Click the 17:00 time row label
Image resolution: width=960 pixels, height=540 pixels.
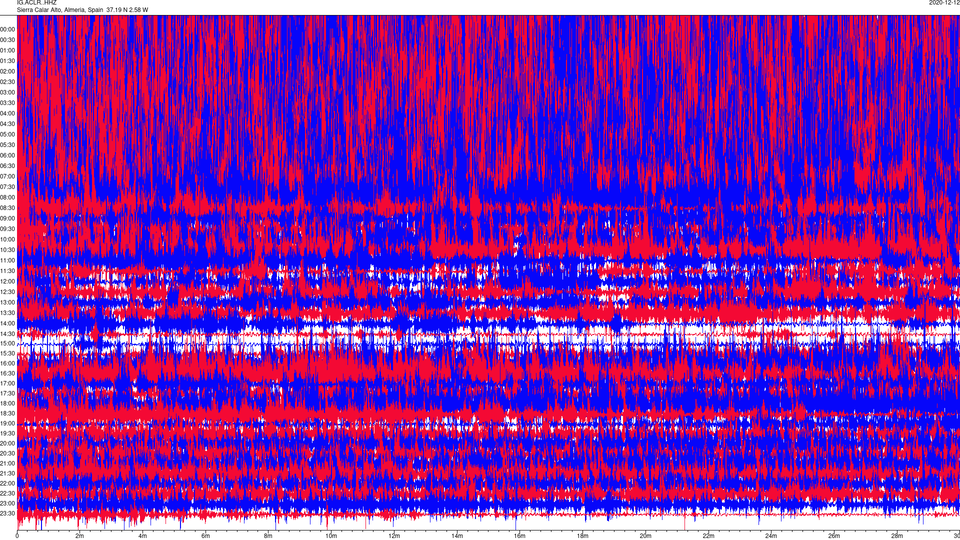pyautogui.click(x=8, y=383)
